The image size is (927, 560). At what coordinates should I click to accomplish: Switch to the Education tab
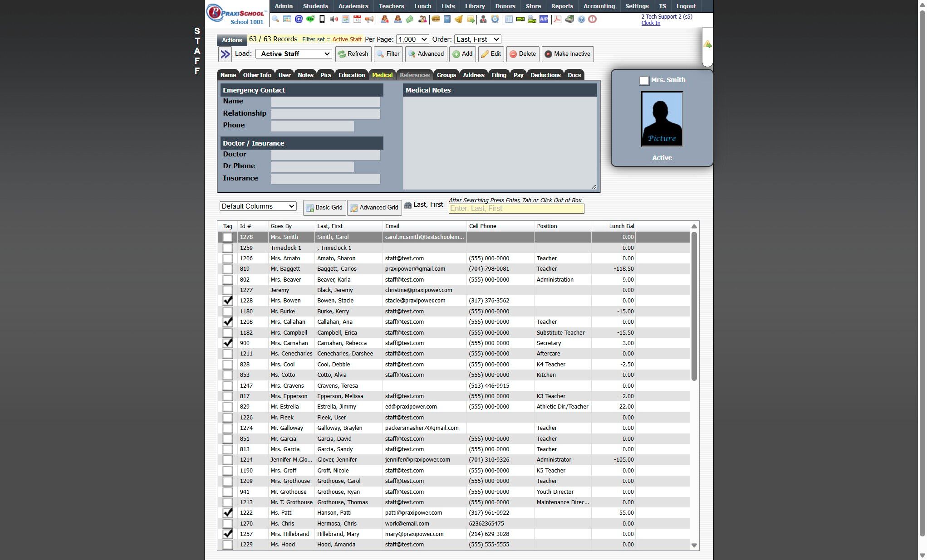point(351,75)
